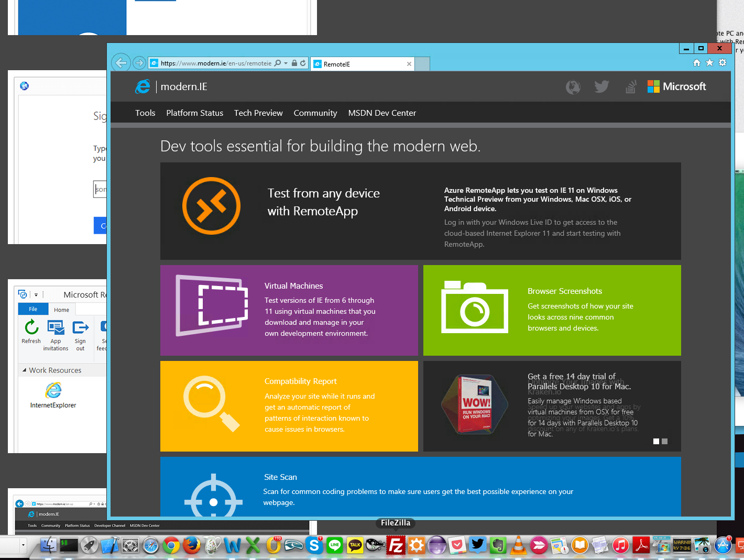Click the Refresh icon in Remote Desktop ribbon
The height and width of the screenshot is (560, 744).
pyautogui.click(x=31, y=328)
